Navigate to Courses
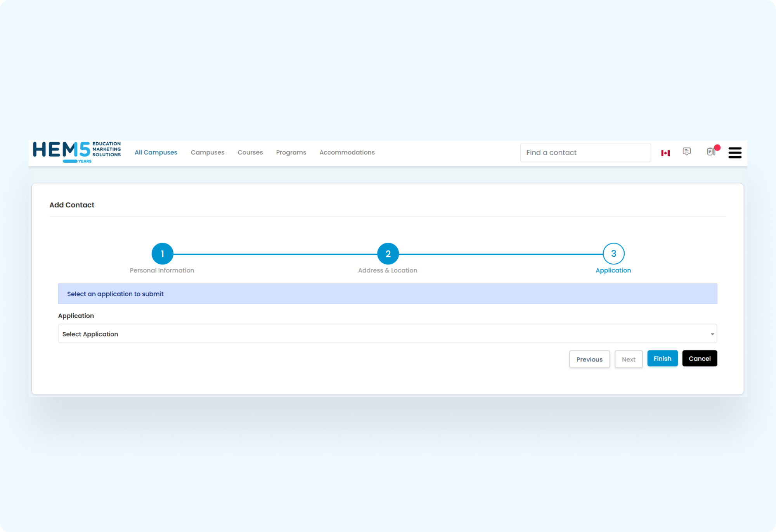The image size is (776, 532). pos(250,152)
